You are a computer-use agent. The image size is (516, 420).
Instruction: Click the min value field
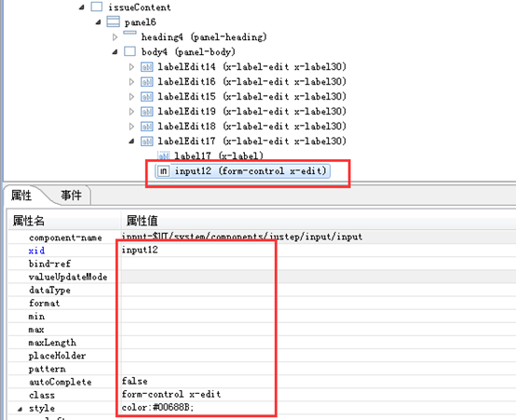click(x=319, y=316)
